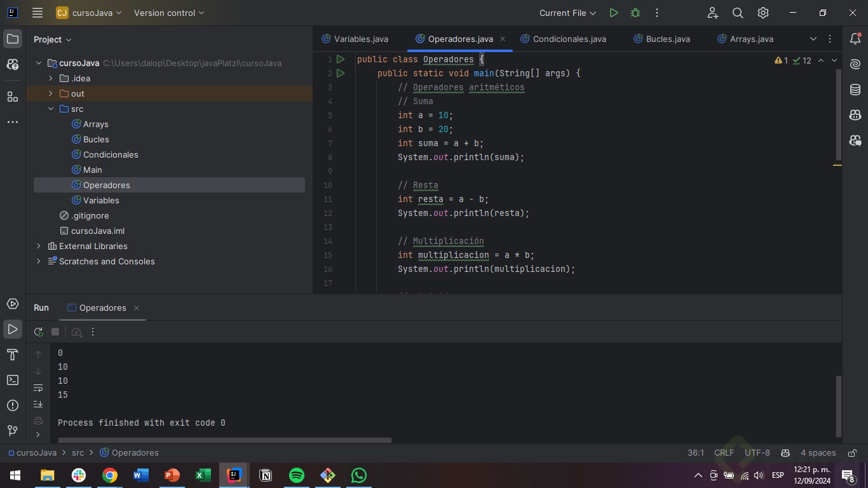Toggle read-only lock in status bar
The image size is (868, 488).
click(851, 453)
